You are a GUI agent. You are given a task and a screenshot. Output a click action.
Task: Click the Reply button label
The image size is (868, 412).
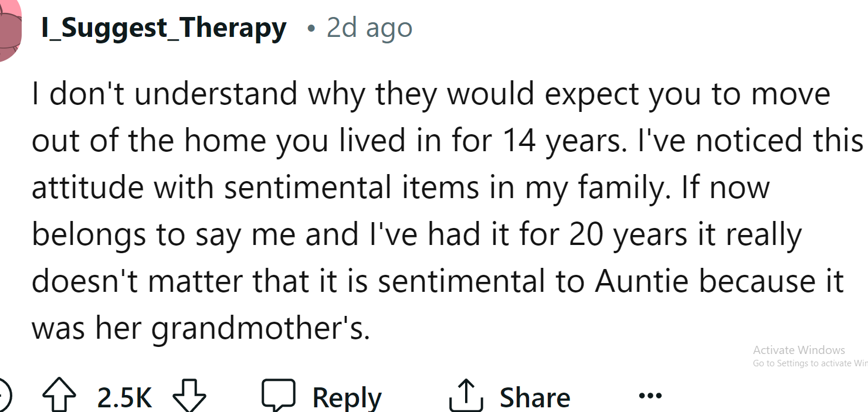[x=347, y=396]
